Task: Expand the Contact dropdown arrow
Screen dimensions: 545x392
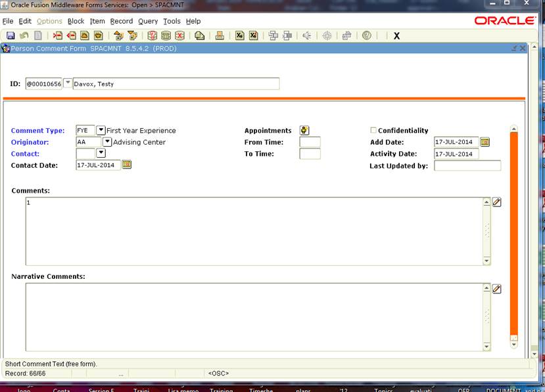Action: 101,153
